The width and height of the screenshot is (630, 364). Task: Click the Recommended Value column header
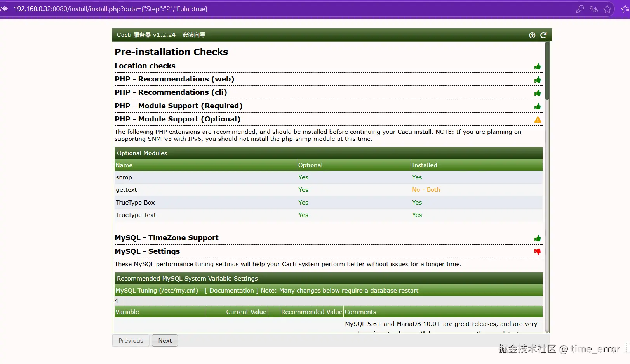tap(312, 312)
